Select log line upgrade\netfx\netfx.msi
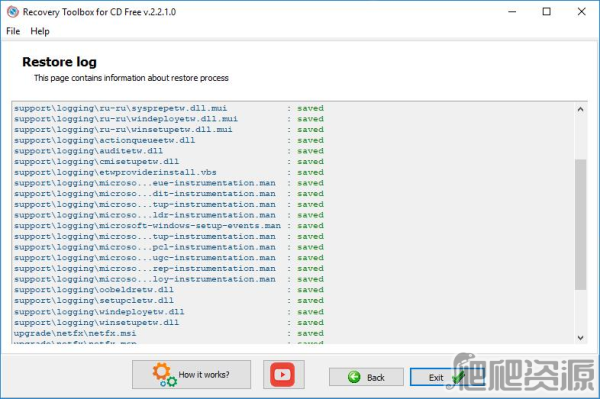Image resolution: width=600 pixels, height=399 pixels. (169, 334)
